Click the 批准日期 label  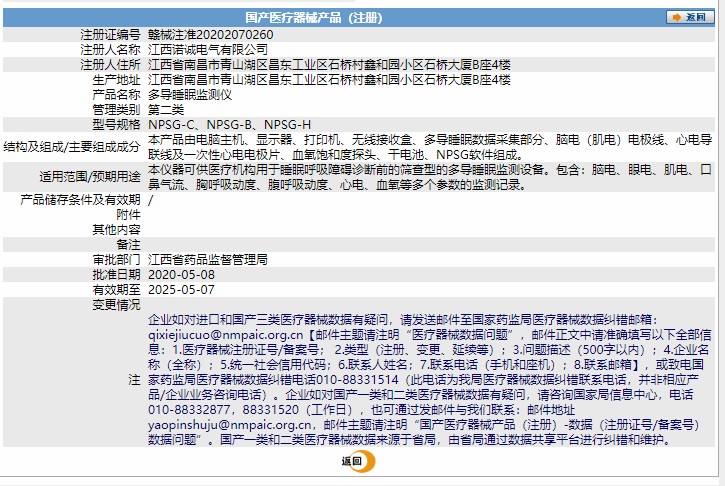pos(116,275)
